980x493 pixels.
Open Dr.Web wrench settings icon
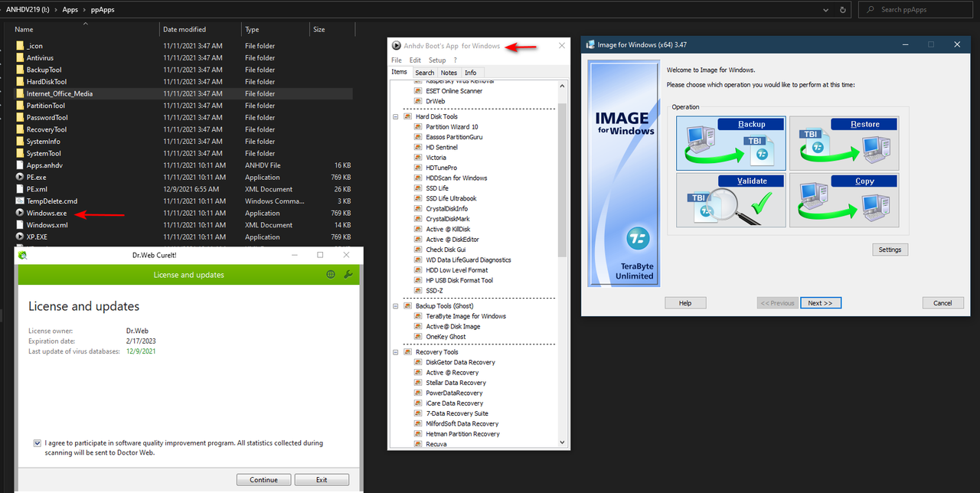click(348, 274)
